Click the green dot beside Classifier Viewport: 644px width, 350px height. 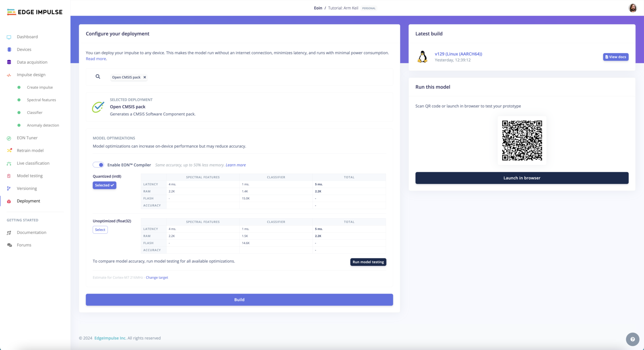(19, 113)
